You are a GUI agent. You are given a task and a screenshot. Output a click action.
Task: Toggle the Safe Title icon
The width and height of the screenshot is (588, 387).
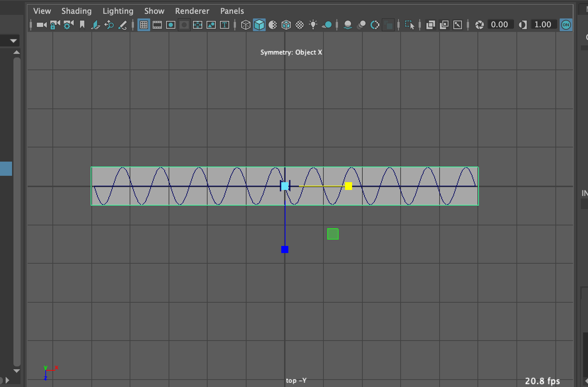point(225,25)
